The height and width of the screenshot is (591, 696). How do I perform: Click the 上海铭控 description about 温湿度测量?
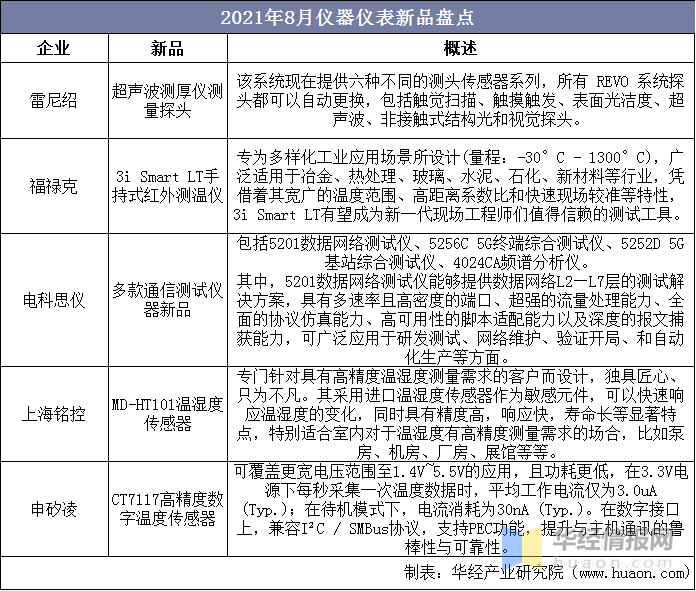tap(461, 414)
